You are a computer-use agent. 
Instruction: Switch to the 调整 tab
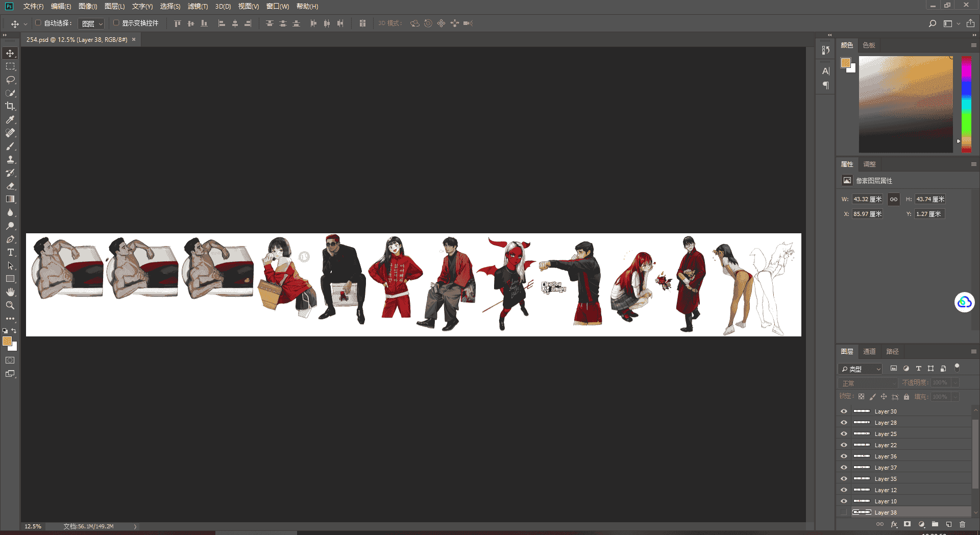pyautogui.click(x=869, y=164)
